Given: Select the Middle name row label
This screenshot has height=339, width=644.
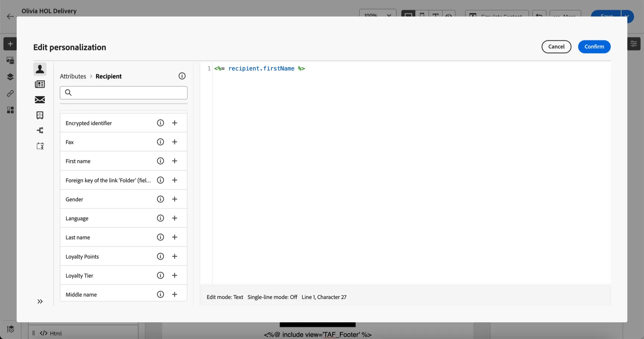Looking at the screenshot, I should [x=81, y=295].
